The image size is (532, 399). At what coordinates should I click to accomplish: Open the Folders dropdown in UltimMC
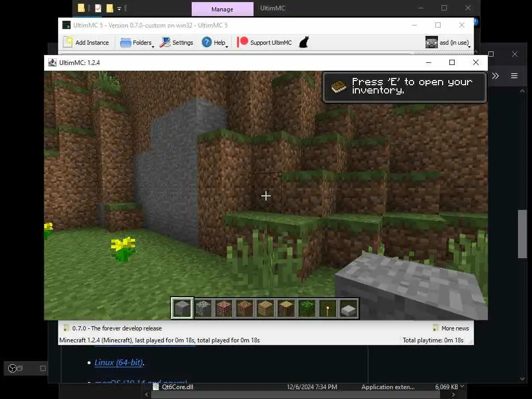coord(137,43)
